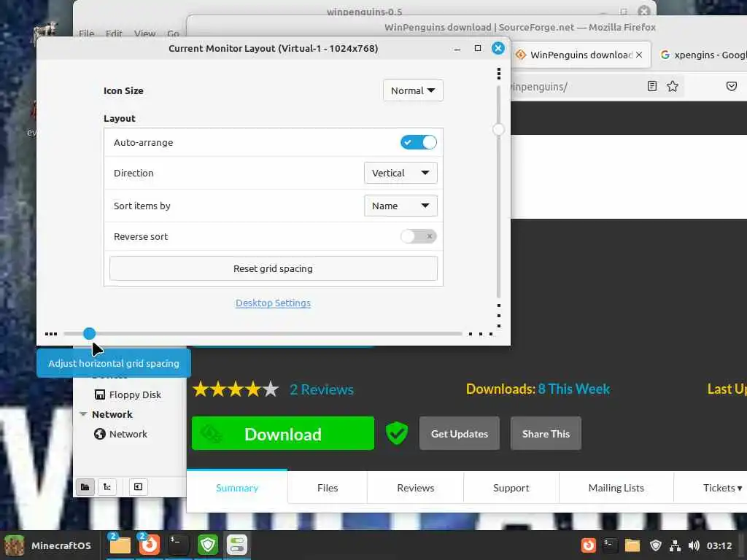Open the Sort items by dropdown showing Name
Viewport: 747px width, 560px height.
click(400, 206)
